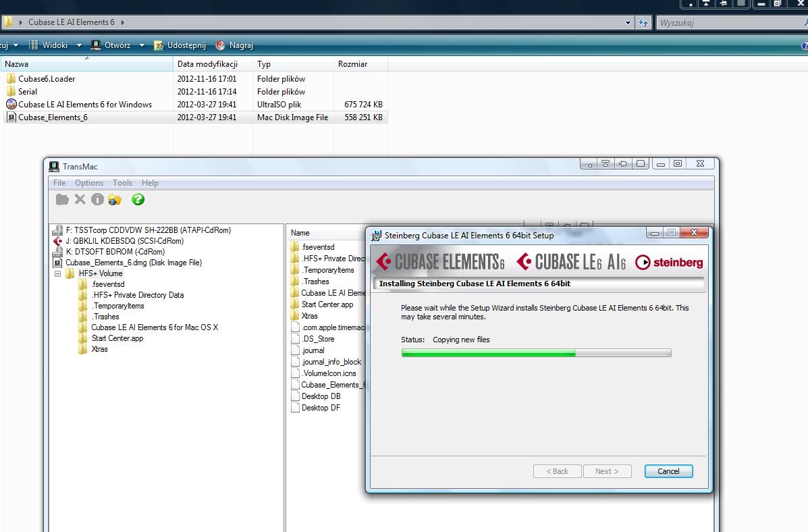Open TransMac Tools menu

click(x=123, y=182)
